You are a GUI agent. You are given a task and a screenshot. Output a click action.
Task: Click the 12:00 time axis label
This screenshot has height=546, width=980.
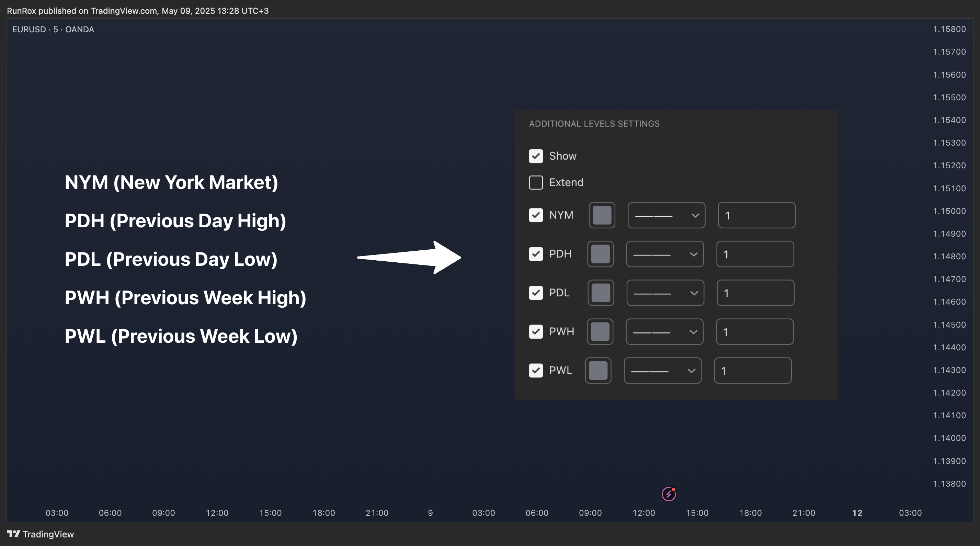(x=217, y=512)
